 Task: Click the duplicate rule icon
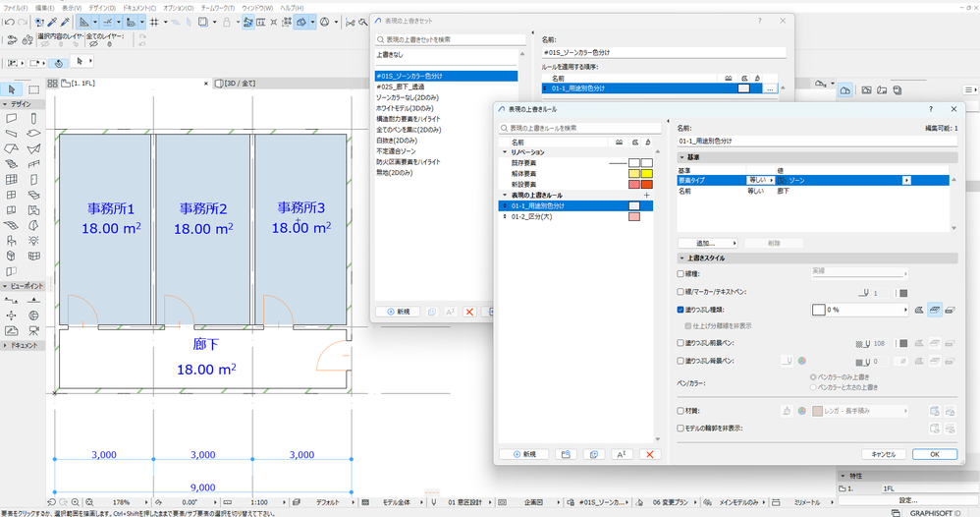coord(592,454)
